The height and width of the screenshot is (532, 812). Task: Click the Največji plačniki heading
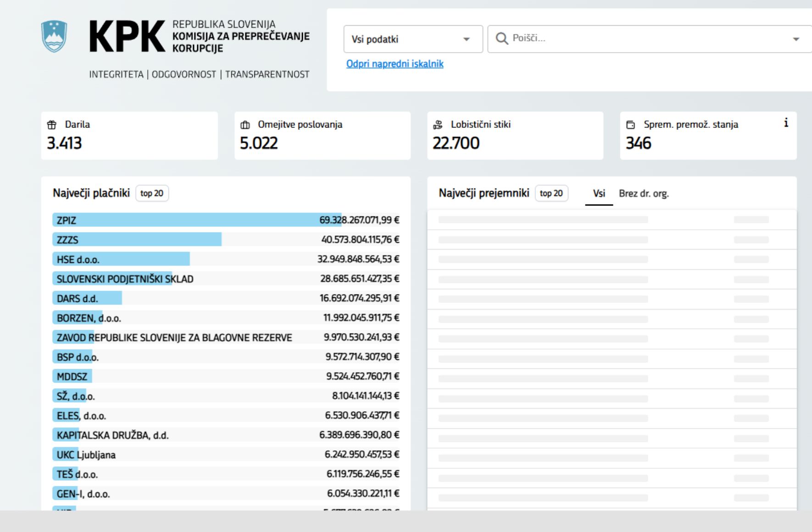point(91,193)
